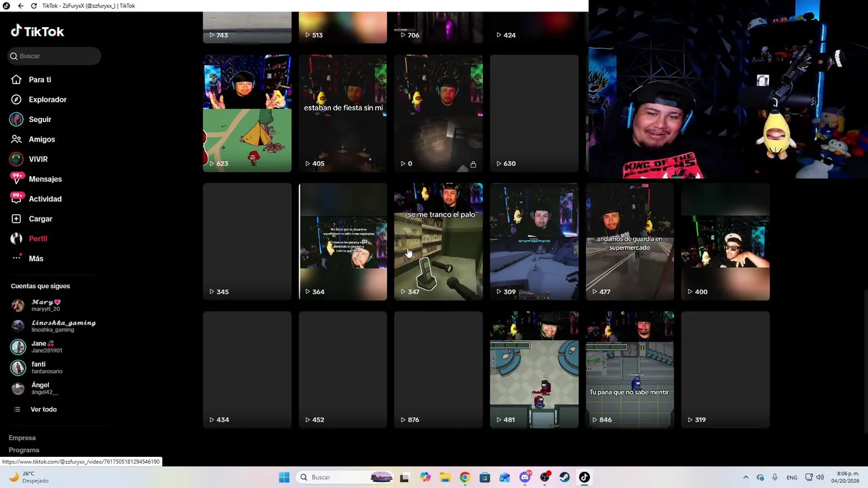Click the TikTok logo

[x=37, y=31]
